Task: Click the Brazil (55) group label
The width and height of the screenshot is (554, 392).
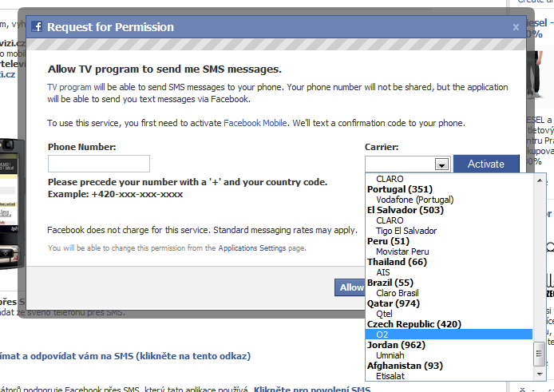Action: [x=390, y=283]
